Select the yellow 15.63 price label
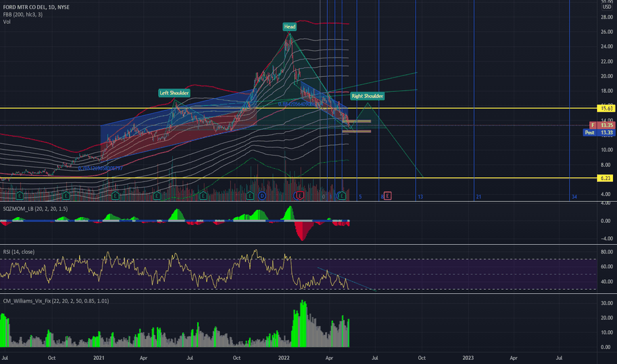 (x=606, y=109)
